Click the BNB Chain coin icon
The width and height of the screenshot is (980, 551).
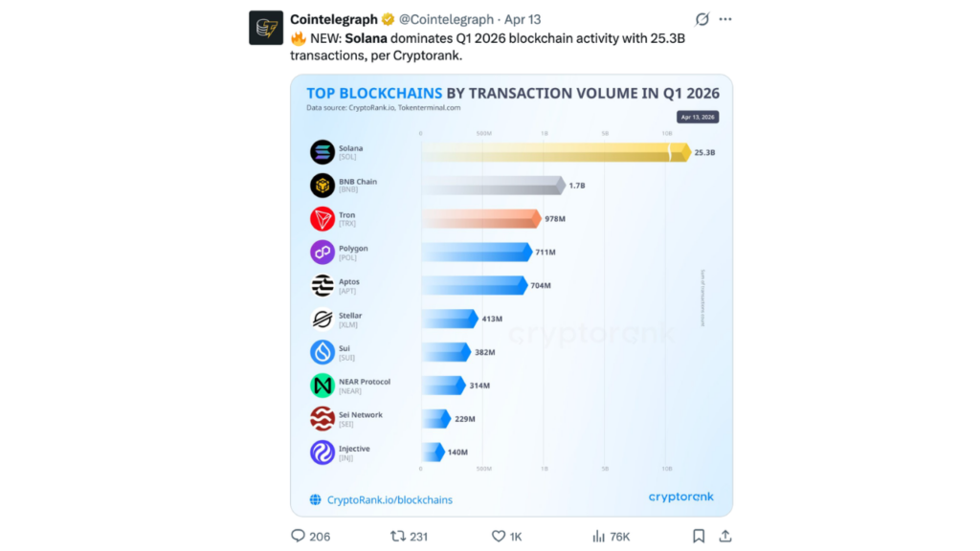(x=323, y=185)
